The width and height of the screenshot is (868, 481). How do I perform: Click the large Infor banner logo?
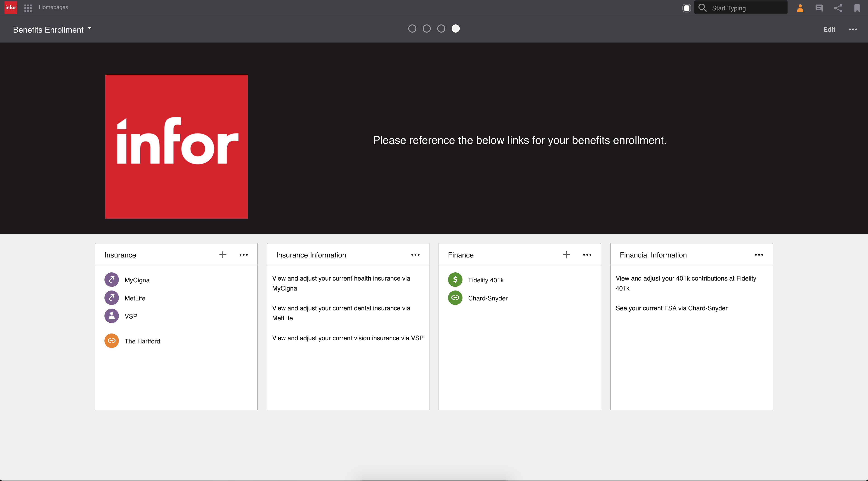[x=176, y=147]
